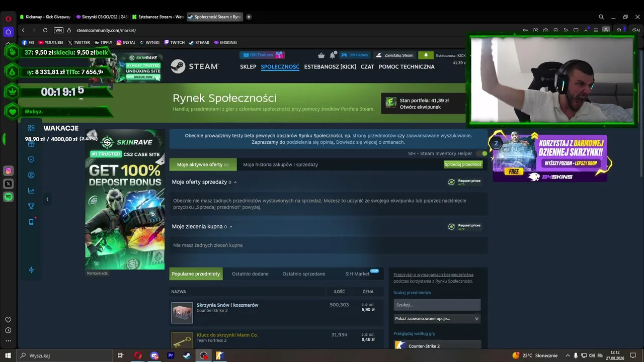The width and height of the screenshot is (644, 362).
Task: Select the Popularne przedmioty tab
Action: (196, 274)
